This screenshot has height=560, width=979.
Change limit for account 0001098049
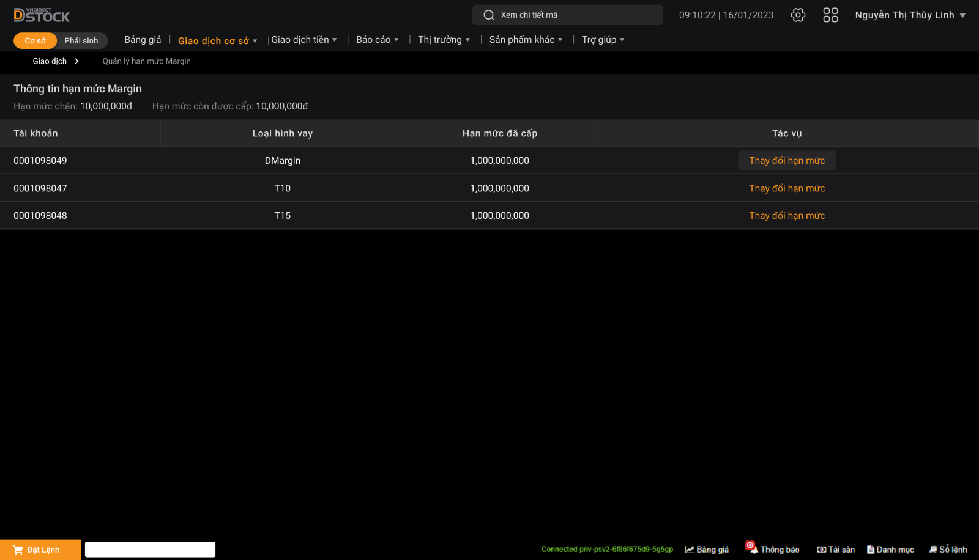[787, 161]
